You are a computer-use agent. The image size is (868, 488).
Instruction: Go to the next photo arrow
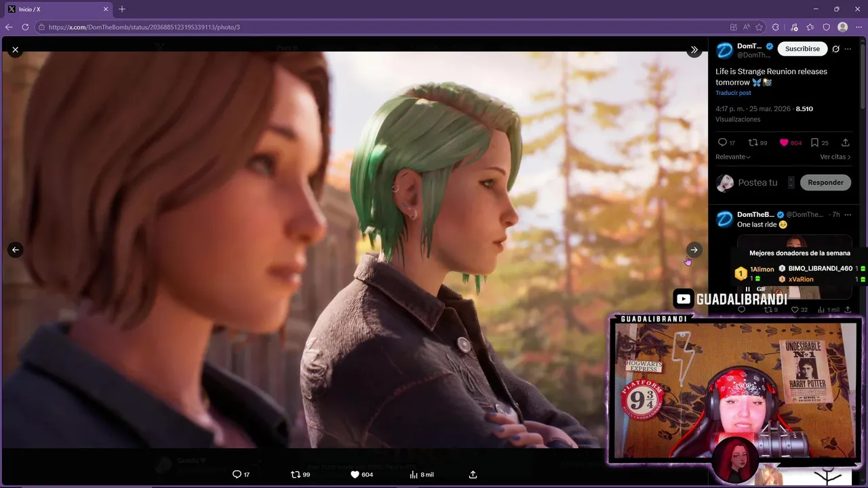(694, 249)
